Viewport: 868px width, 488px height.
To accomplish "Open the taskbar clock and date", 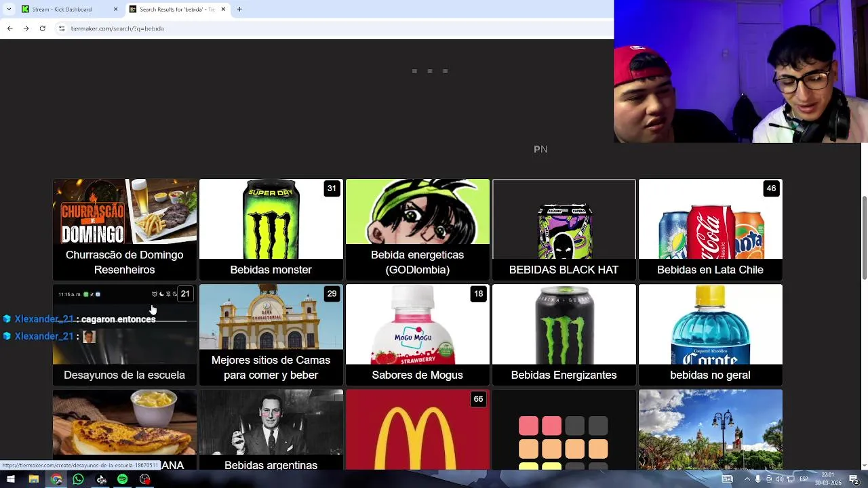I will [x=828, y=479].
